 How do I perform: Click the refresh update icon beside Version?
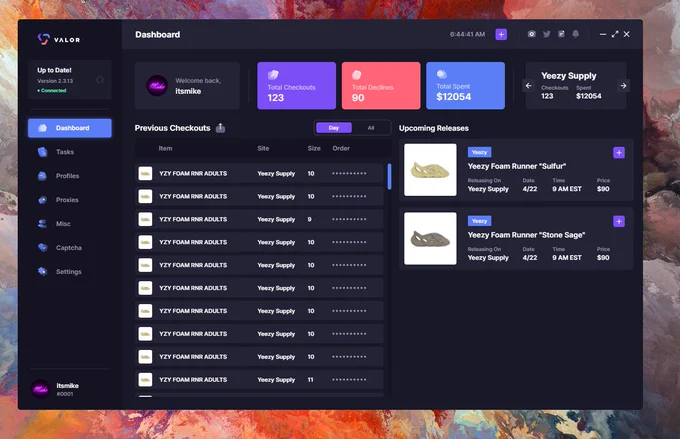100,80
